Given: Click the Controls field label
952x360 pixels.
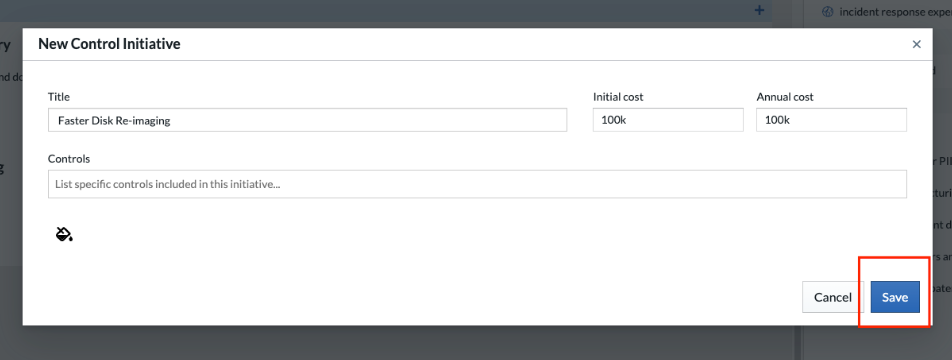Looking at the screenshot, I should (69, 159).
